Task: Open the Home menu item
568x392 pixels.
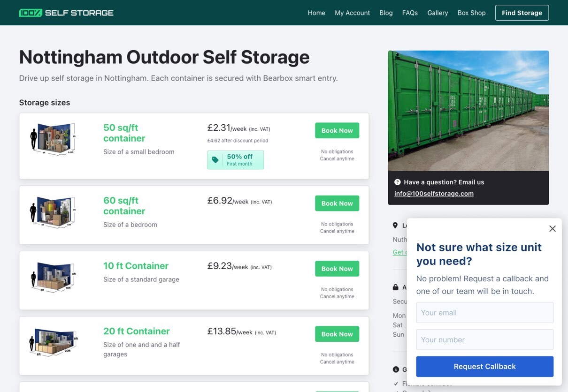Action: coord(316,13)
